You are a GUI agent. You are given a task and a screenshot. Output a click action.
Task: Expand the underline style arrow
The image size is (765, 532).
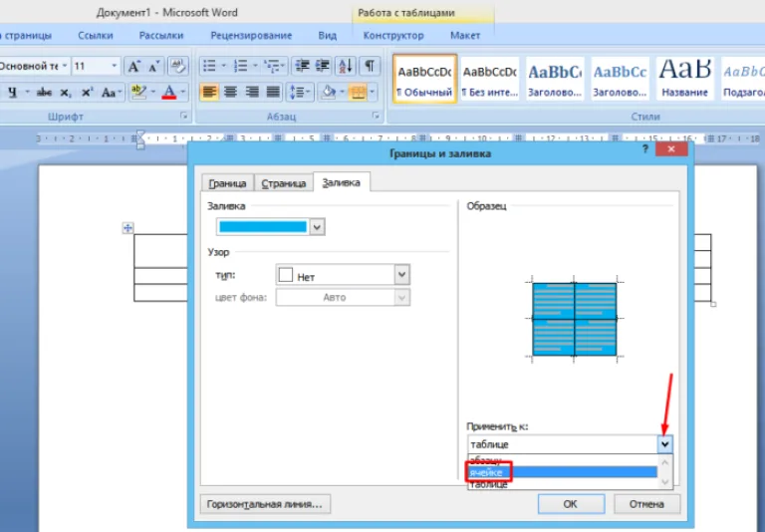[x=27, y=92]
